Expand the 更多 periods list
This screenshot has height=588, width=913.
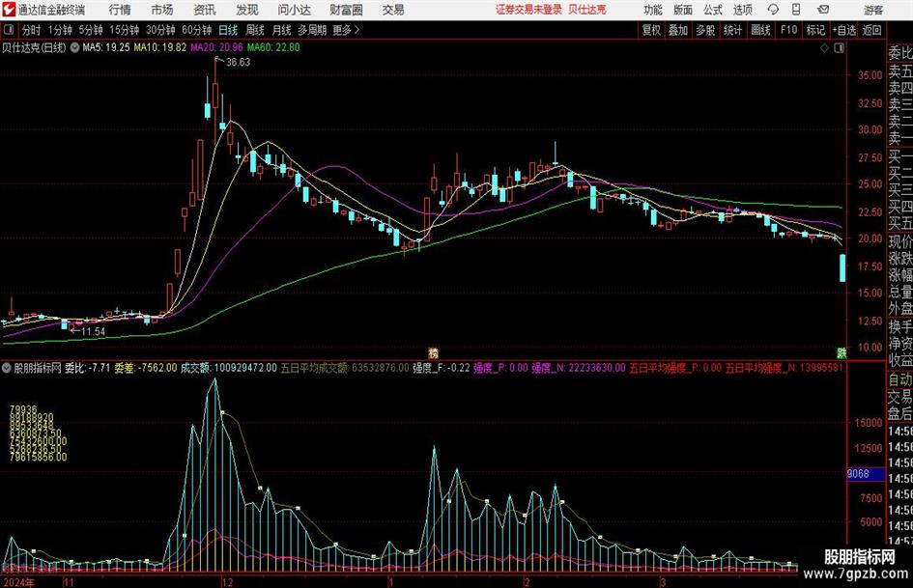click(x=347, y=30)
